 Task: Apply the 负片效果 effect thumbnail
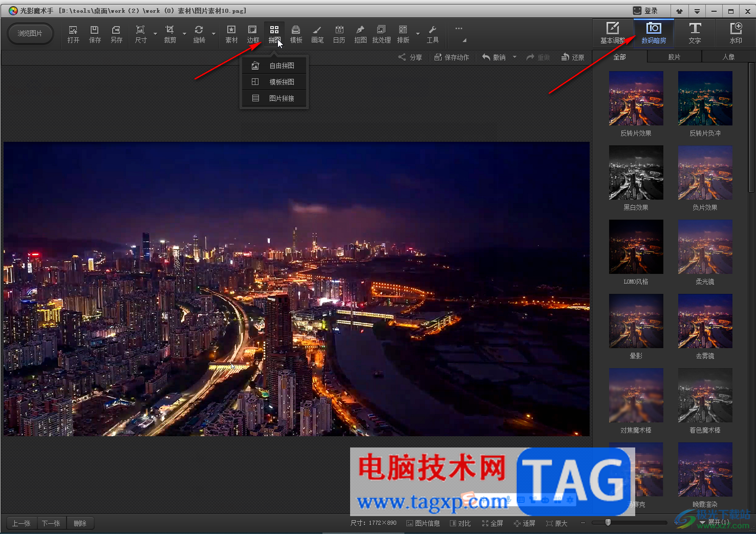tap(705, 173)
